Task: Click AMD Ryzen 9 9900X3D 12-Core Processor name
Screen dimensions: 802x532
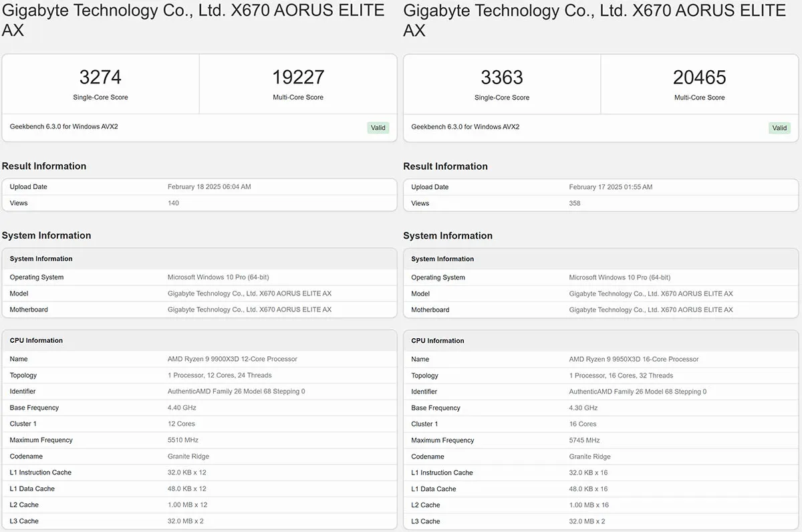Action: coord(233,359)
